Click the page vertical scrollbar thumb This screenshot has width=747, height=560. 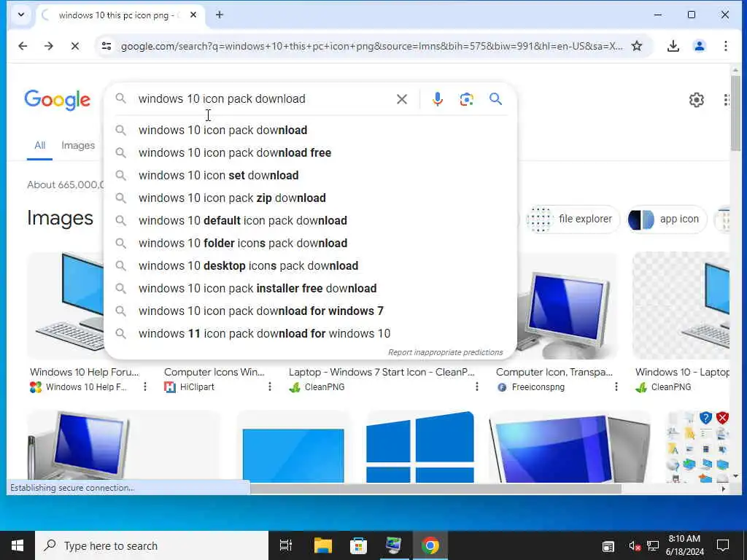click(x=735, y=113)
